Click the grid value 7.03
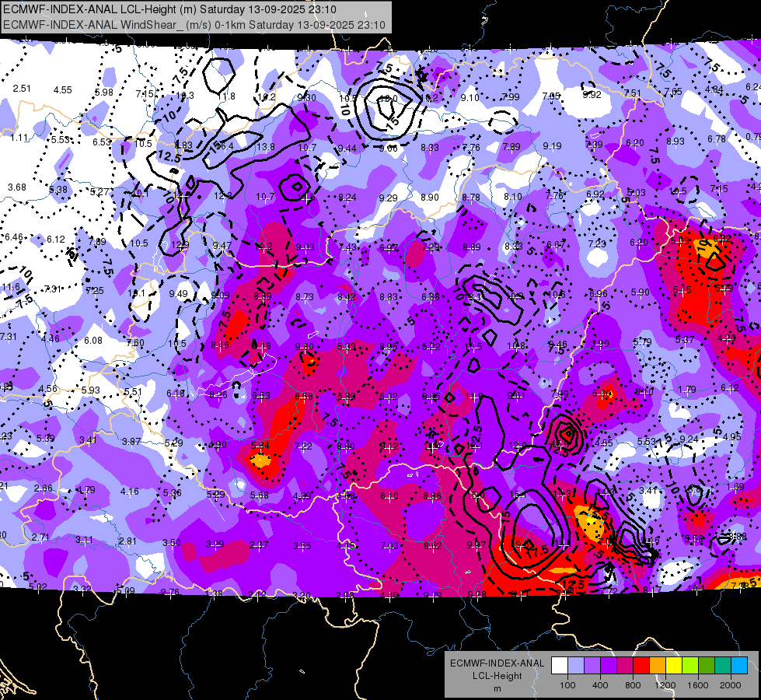The height and width of the screenshot is (700, 761). (x=389, y=546)
